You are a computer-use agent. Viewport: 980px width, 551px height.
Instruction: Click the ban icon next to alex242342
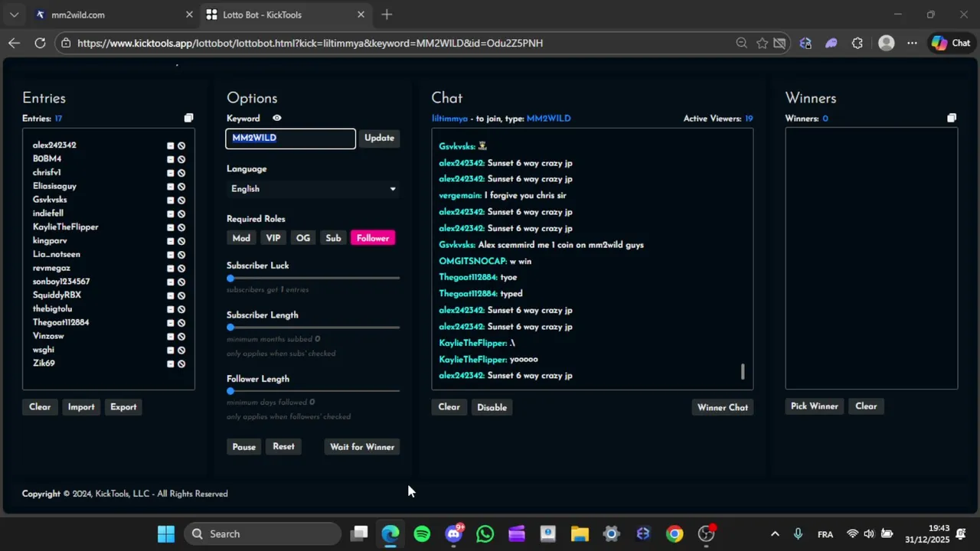click(181, 145)
